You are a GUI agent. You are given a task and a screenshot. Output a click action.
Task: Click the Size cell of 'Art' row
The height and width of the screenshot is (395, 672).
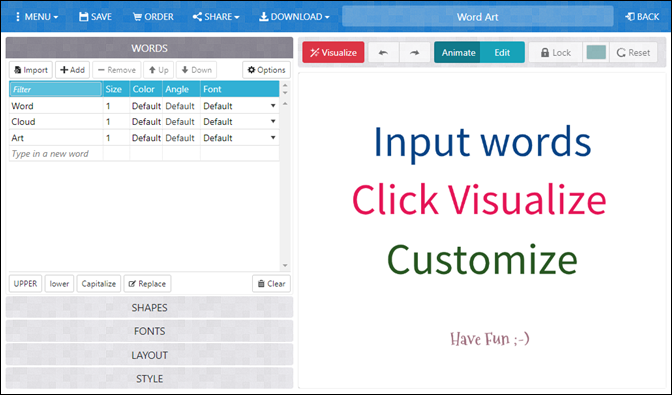click(x=116, y=138)
